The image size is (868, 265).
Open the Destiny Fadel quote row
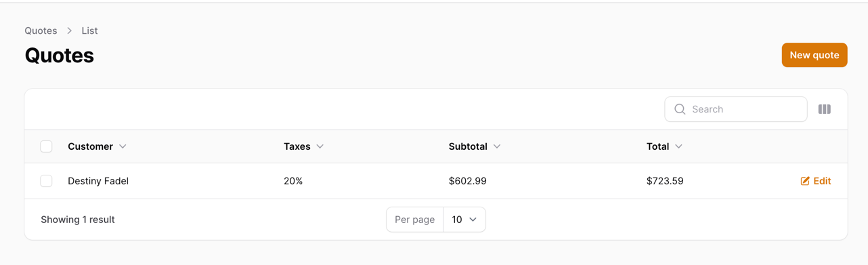[436, 181]
